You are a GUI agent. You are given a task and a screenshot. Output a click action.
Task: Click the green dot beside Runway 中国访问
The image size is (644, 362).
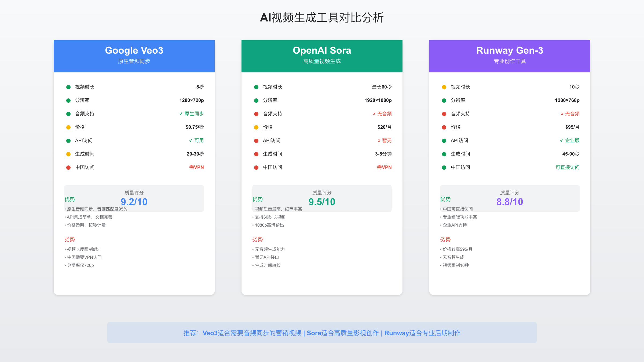point(444,168)
